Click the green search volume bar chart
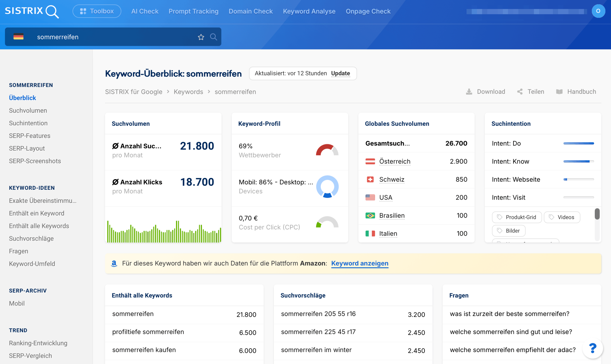This screenshot has width=611, height=364. pyautogui.click(x=164, y=231)
